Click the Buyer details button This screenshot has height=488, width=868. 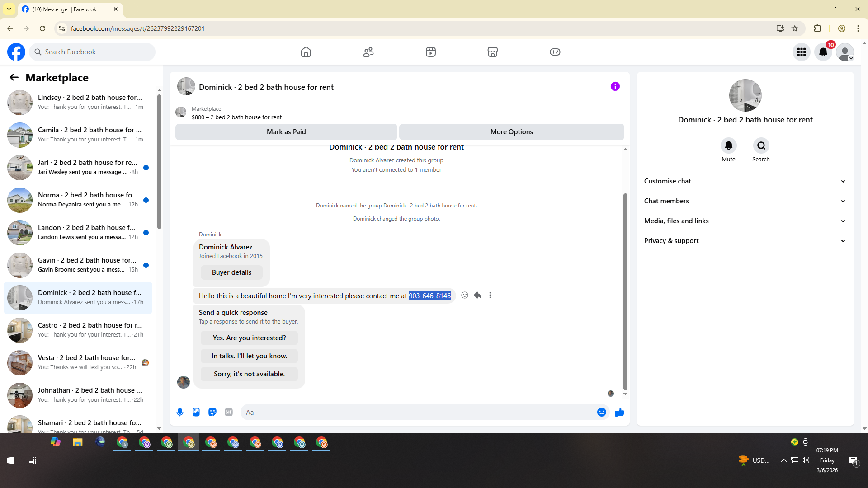pos(231,272)
